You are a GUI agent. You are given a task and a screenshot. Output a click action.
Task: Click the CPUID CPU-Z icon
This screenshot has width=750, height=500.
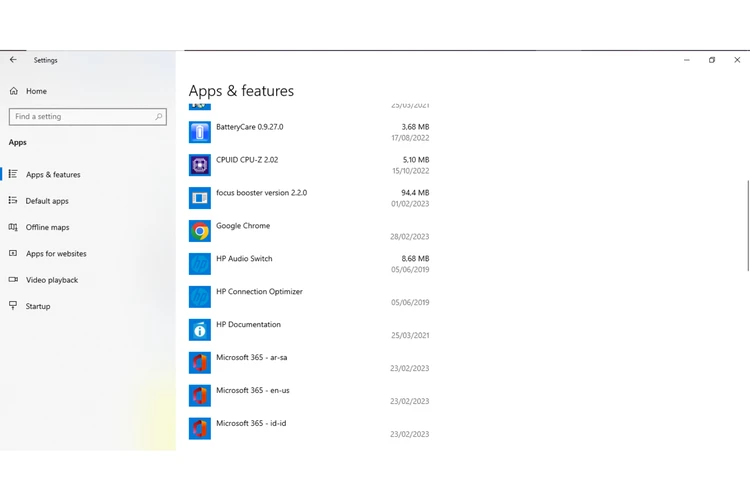(x=200, y=165)
